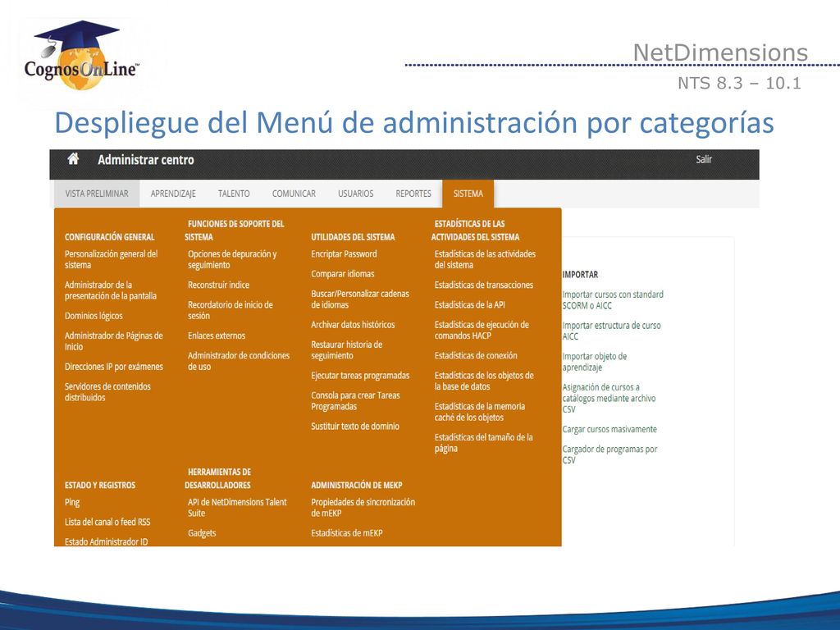Viewport: 840px width, 630px height.
Task: Click the Estadísticas de las Actividades del Sistema heading
Action: (476, 231)
